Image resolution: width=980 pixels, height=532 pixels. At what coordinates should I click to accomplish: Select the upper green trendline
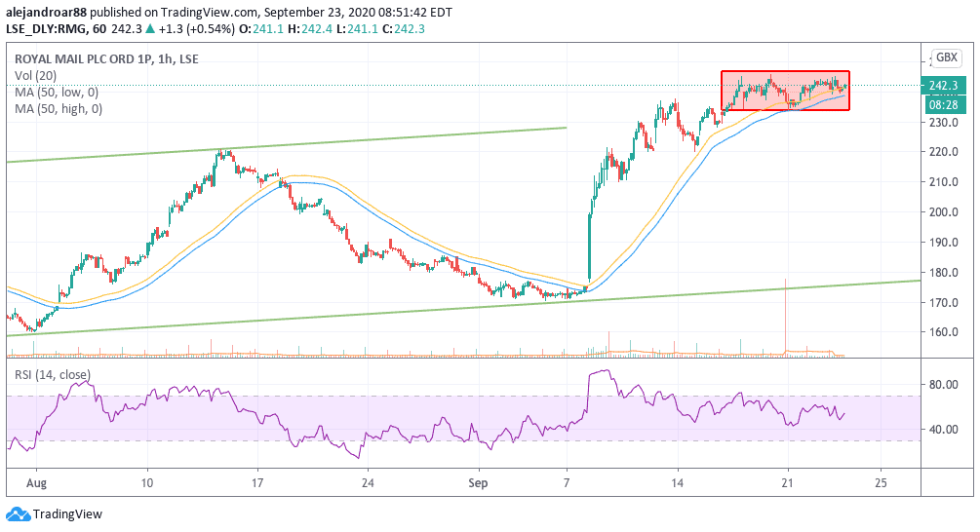pos(287,145)
